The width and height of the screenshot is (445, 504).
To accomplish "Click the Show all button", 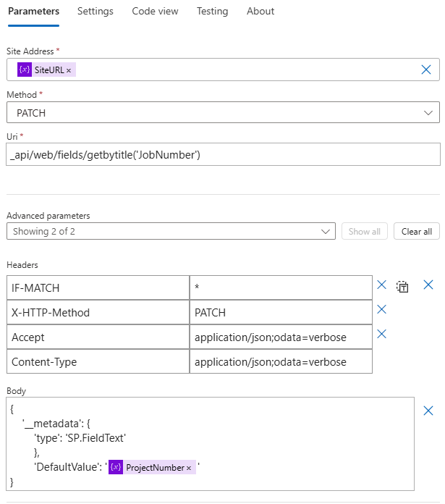I will coord(364,232).
